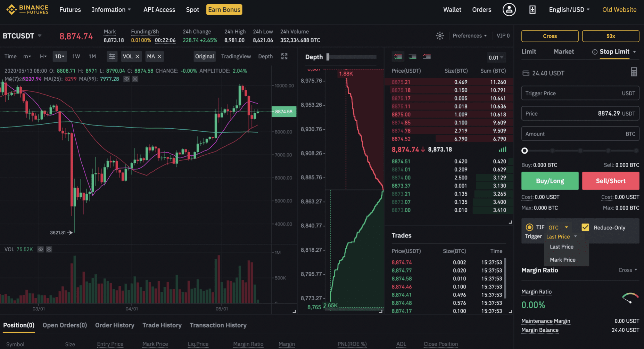Click the Binance Futures logo
This screenshot has height=349, width=644.
pos(27,9)
